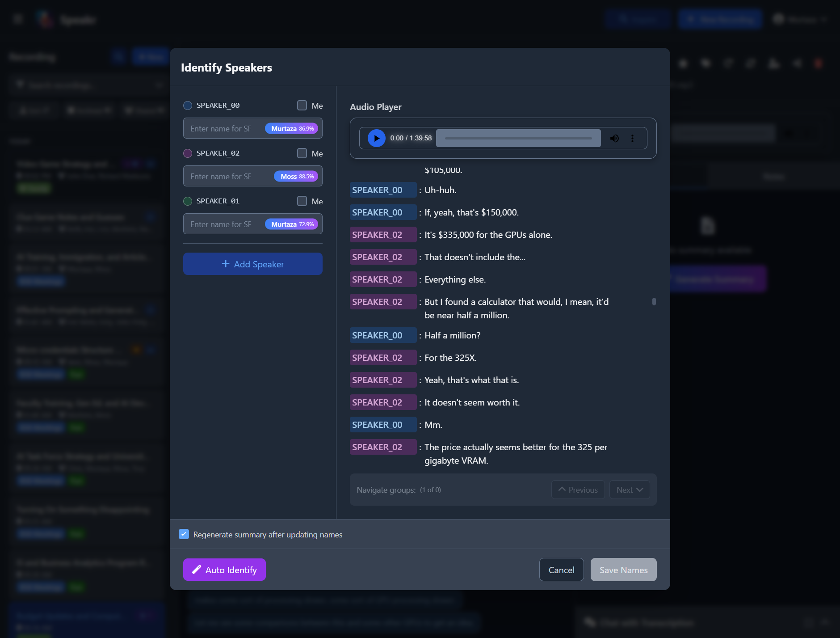Screen dimensions: 840x638
Task: Apply the Moss 88.5% name suggestion
Action: point(296,176)
